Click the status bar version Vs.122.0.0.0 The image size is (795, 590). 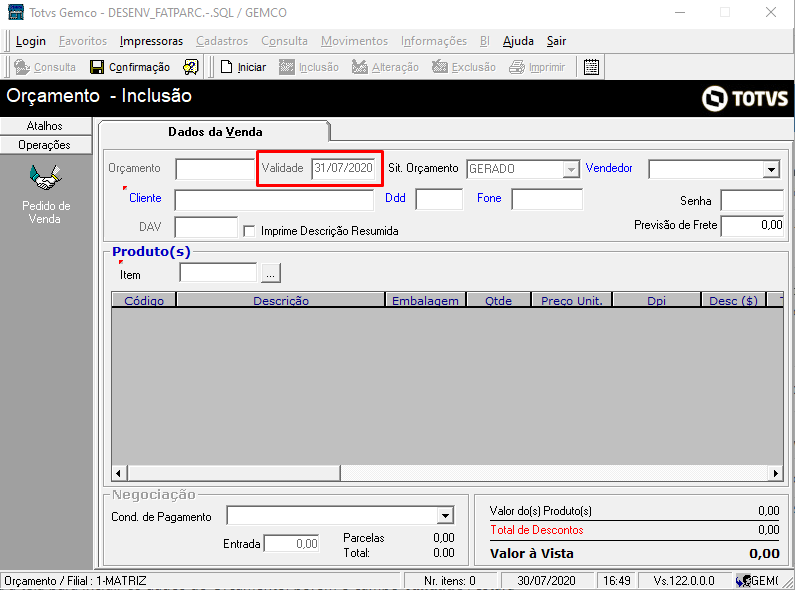[683, 580]
